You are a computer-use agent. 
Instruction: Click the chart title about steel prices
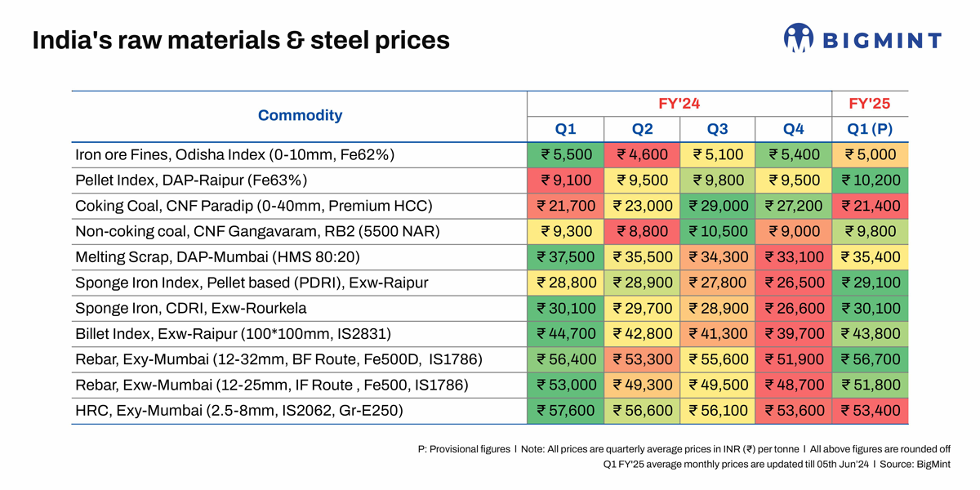click(x=241, y=40)
